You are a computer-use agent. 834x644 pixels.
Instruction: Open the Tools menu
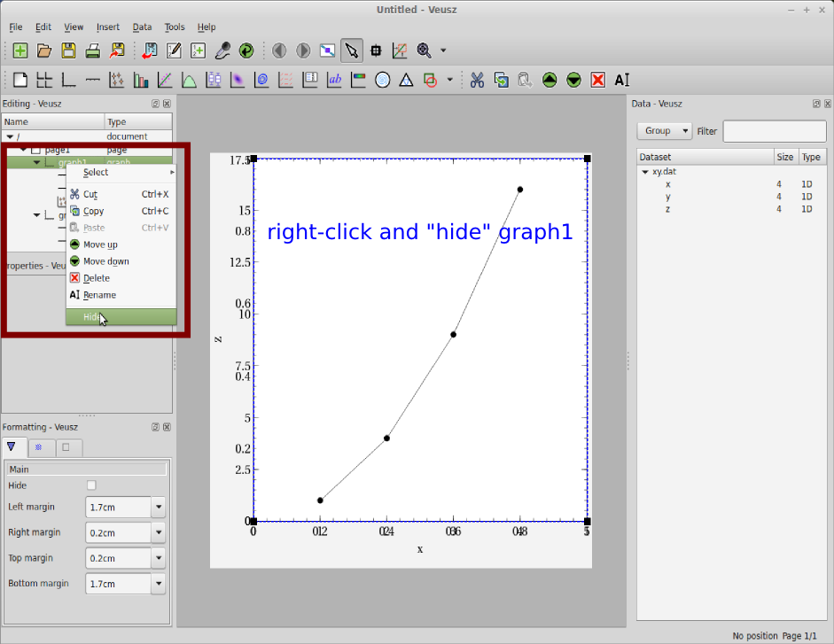(x=174, y=27)
